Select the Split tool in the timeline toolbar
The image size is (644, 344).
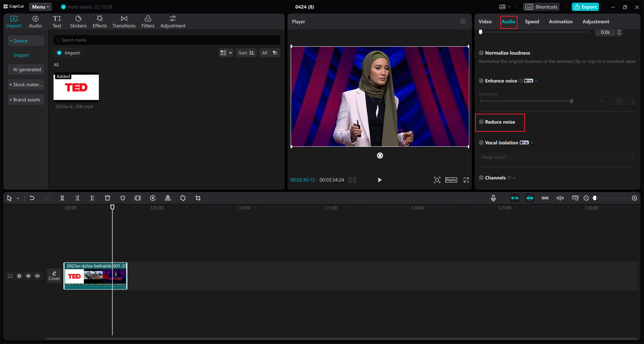click(62, 198)
